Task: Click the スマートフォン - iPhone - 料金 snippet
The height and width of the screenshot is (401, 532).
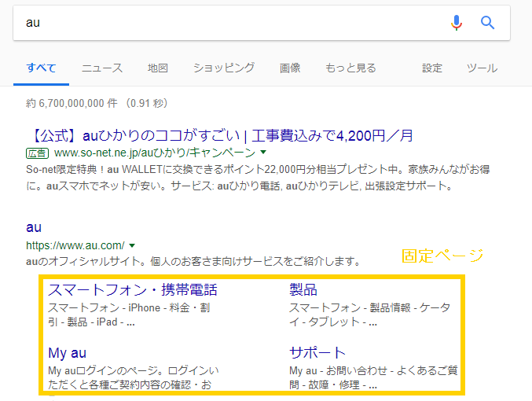Action: coord(129,315)
